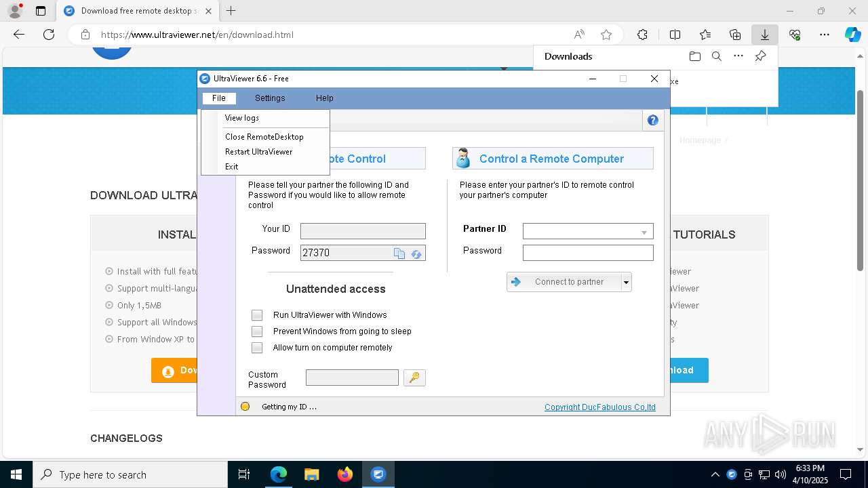Viewport: 868px width, 488px height.
Task: Go back in Edge browser
Action: click(x=19, y=35)
